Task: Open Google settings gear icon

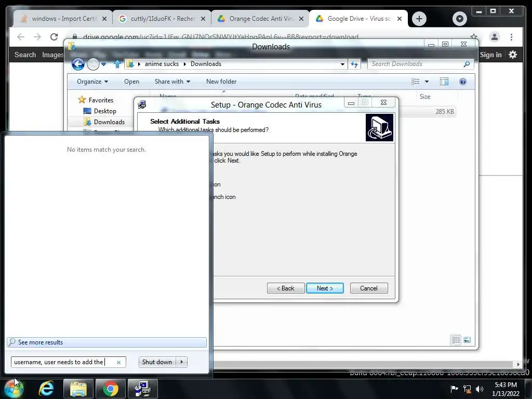Action: tap(513, 55)
